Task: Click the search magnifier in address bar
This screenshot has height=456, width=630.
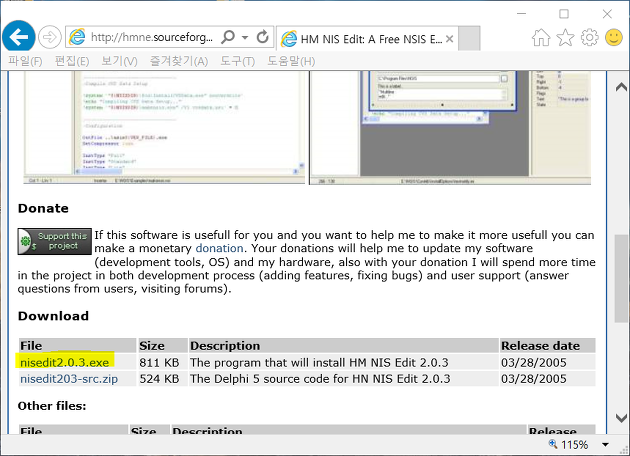Action: click(228, 37)
